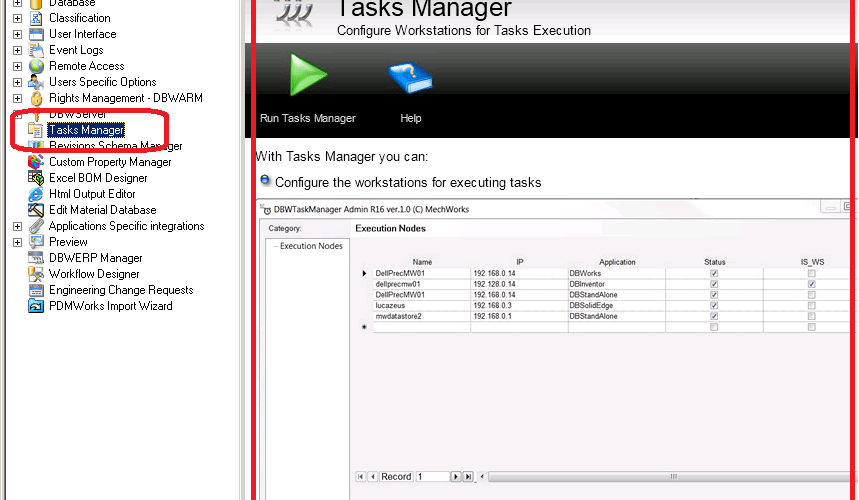This screenshot has height=500, width=859.
Task: Click the DBSolidEdge application cell
Action: [x=617, y=306]
